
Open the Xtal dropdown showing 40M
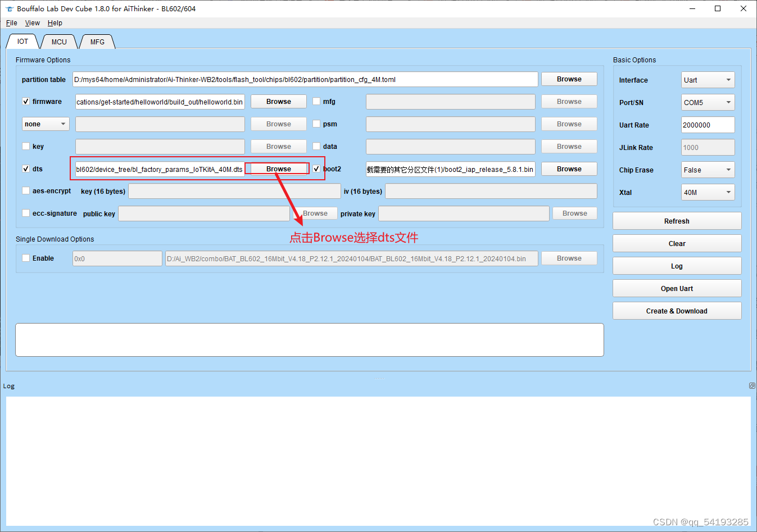708,192
